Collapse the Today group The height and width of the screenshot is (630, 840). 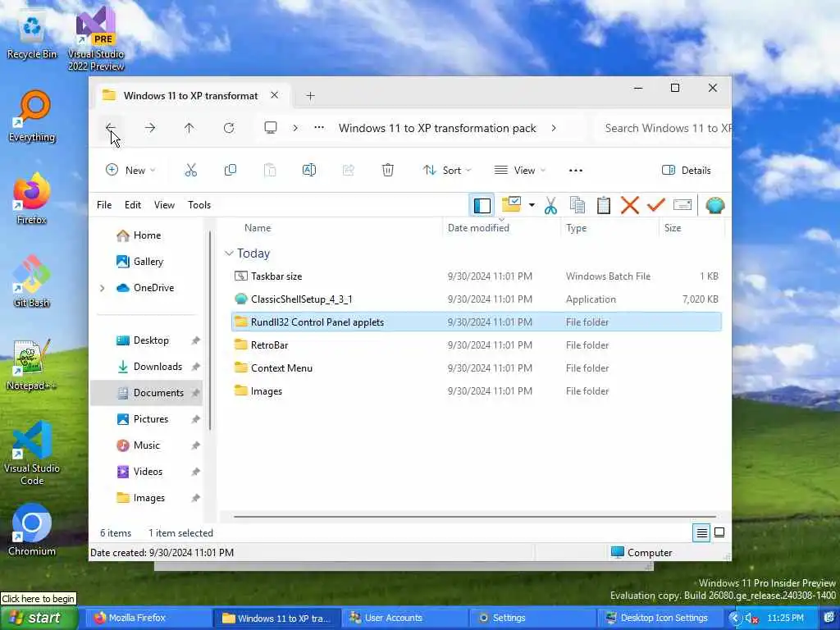pos(229,253)
